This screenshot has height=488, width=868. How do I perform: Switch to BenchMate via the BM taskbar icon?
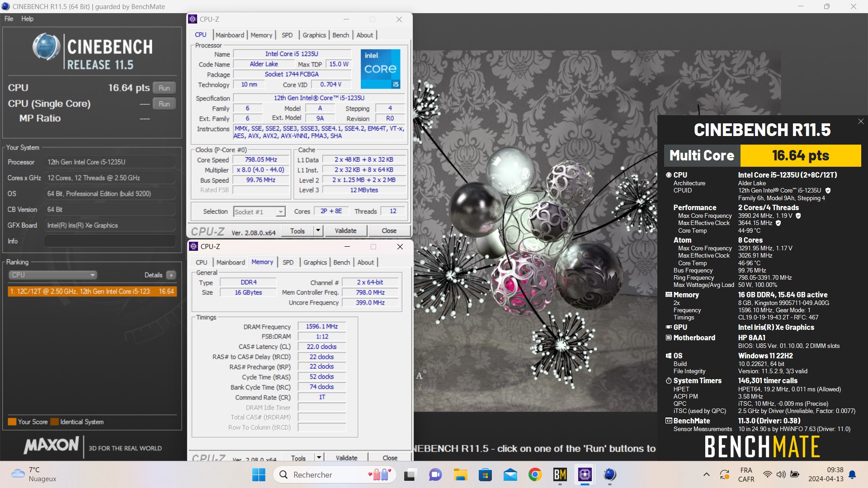[560, 474]
